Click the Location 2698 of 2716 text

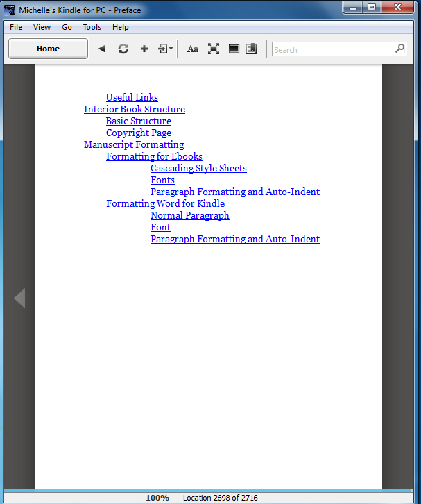coord(220,498)
